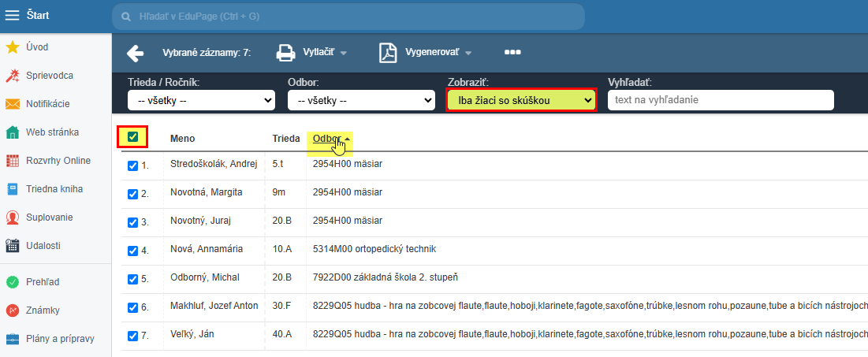Uncheck row 3 Novotný, Juraj checkbox
This screenshot has width=868, height=357.
coord(133,222)
